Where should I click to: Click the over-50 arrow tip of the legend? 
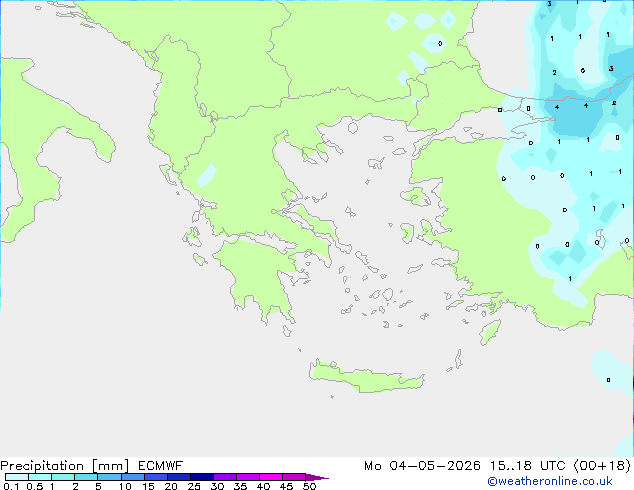(317, 477)
